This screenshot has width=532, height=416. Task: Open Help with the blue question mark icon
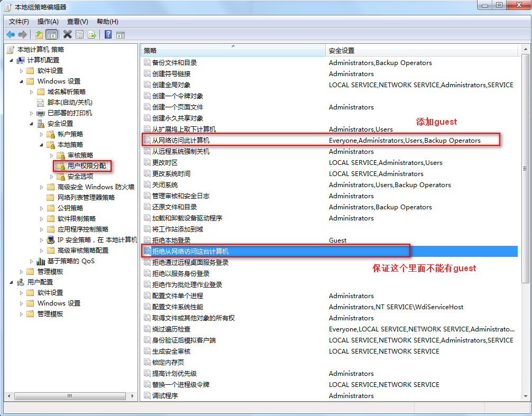(x=108, y=35)
